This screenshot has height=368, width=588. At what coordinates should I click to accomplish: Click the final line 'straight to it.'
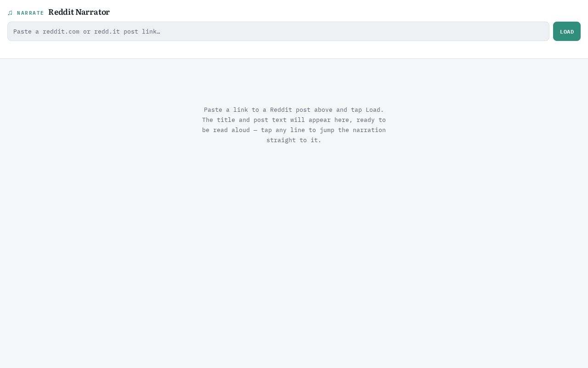pos(294,140)
